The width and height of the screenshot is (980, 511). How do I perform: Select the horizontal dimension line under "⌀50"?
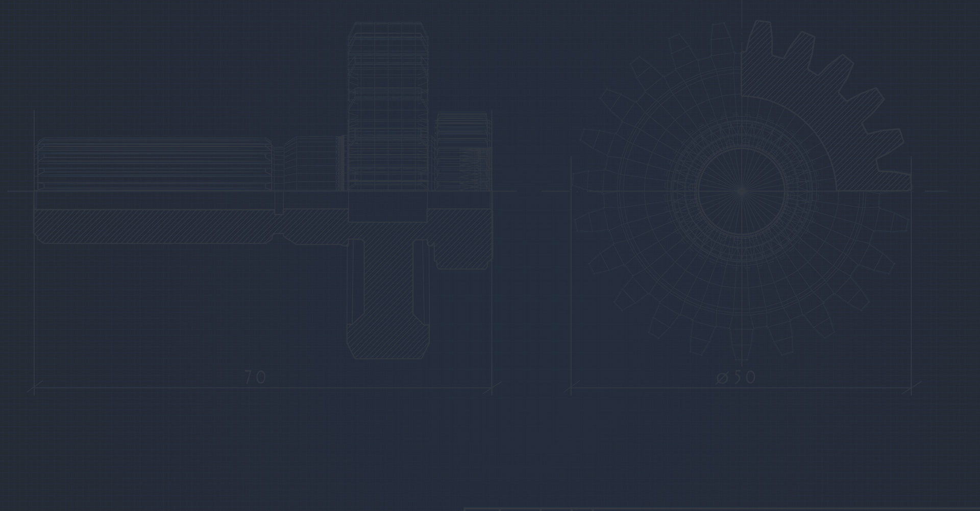click(x=664, y=388)
